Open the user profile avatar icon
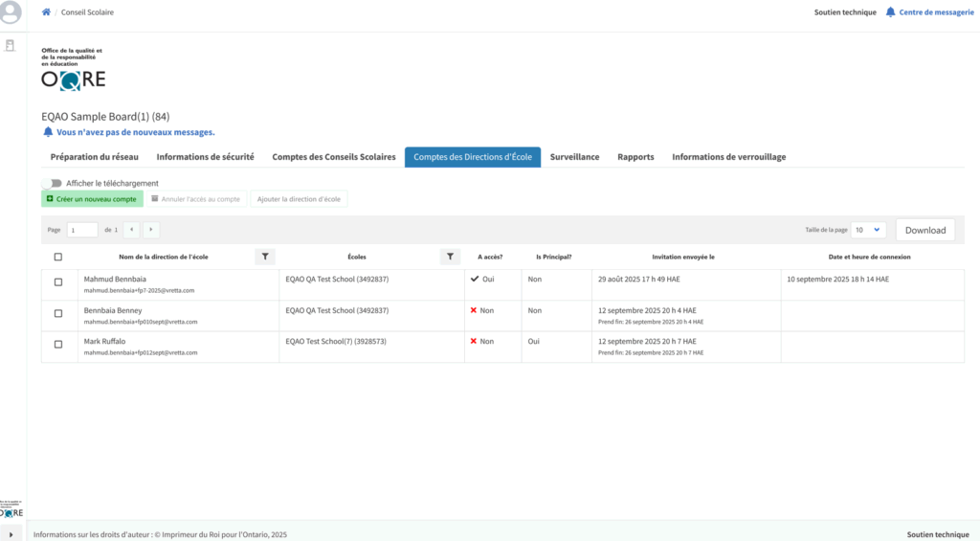 tap(11, 13)
